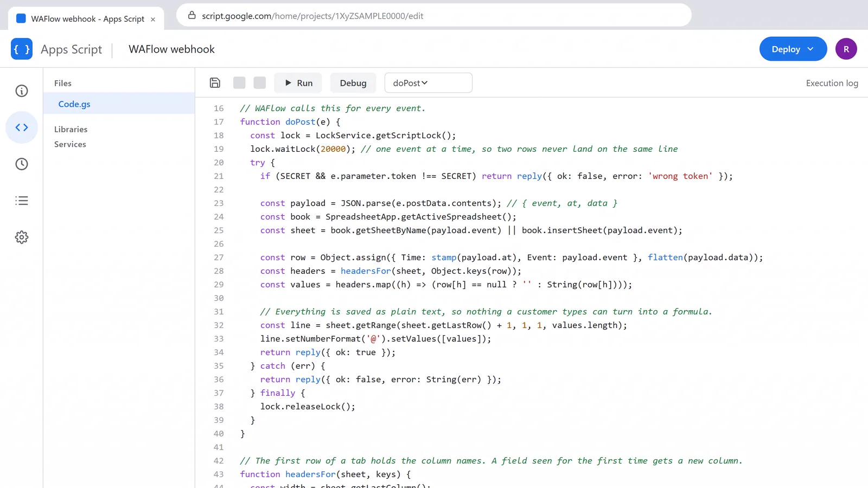
Task: Click the 'stamp' call on line 27
Action: pyautogui.click(x=444, y=258)
